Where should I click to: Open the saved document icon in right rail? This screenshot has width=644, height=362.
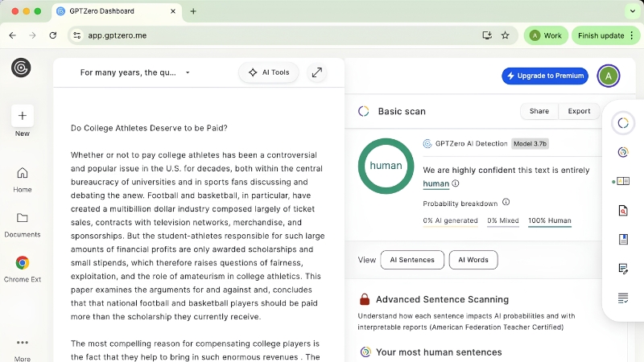tap(623, 239)
